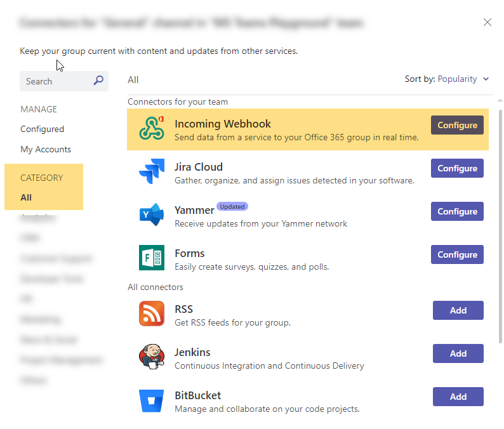Close the Connectors dialog
The height and width of the screenshot is (429, 504).
point(487,22)
